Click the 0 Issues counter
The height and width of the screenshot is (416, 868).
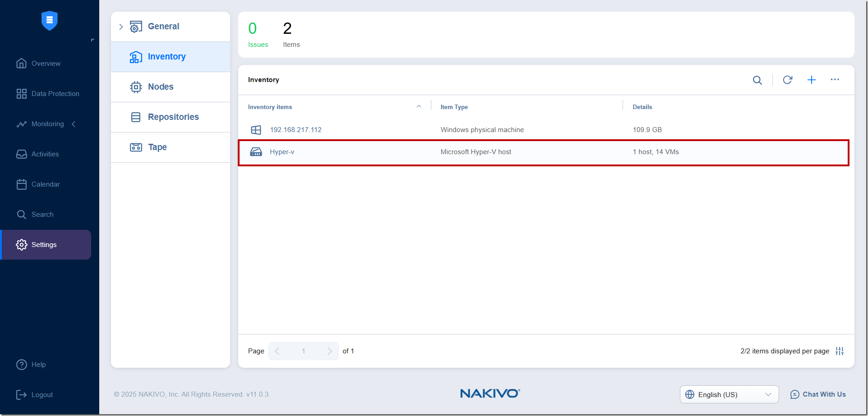pos(258,35)
